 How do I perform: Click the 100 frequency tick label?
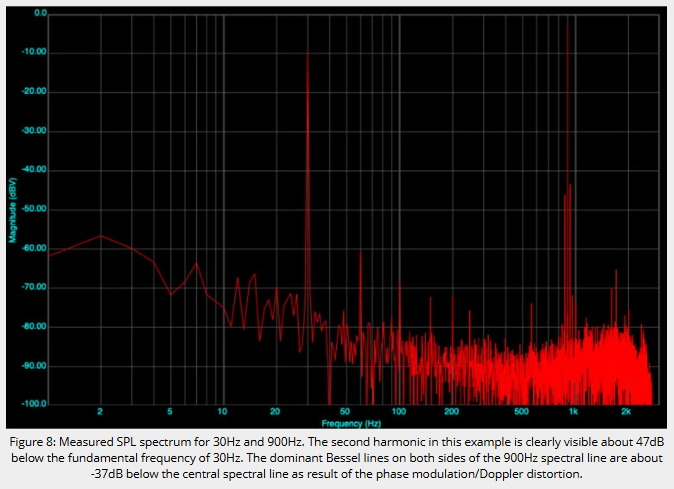pos(398,412)
